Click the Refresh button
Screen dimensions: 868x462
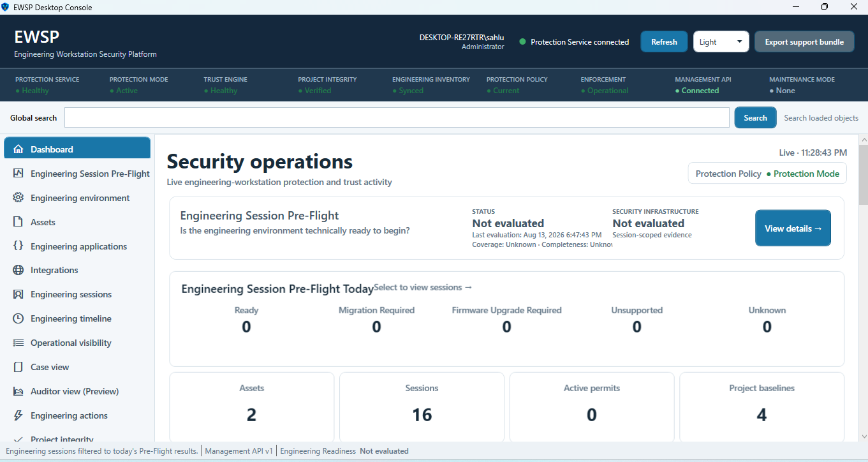click(664, 42)
